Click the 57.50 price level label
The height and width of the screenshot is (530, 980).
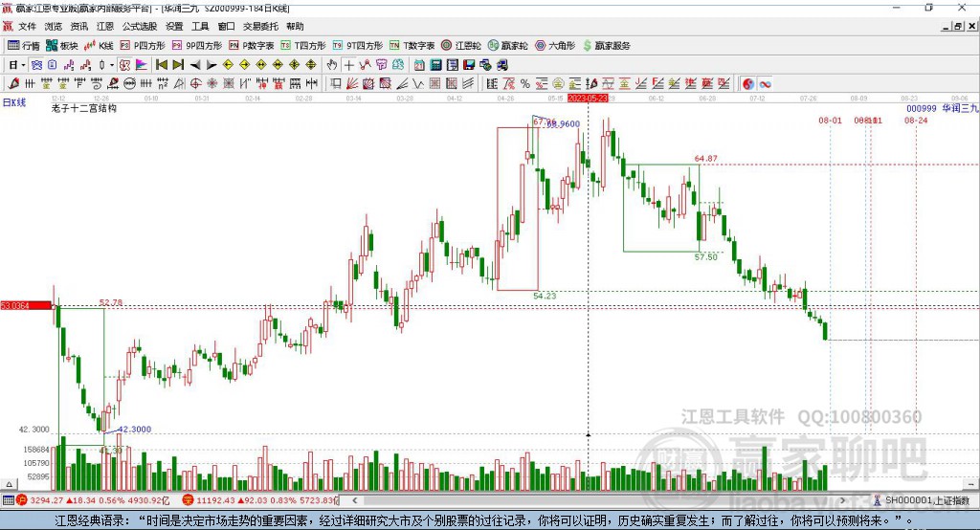click(x=705, y=257)
